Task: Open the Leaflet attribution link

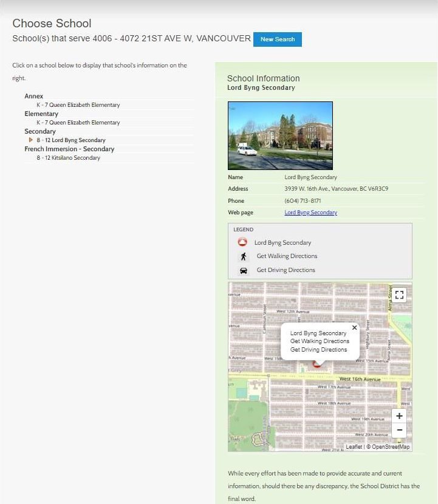Action: point(354,447)
